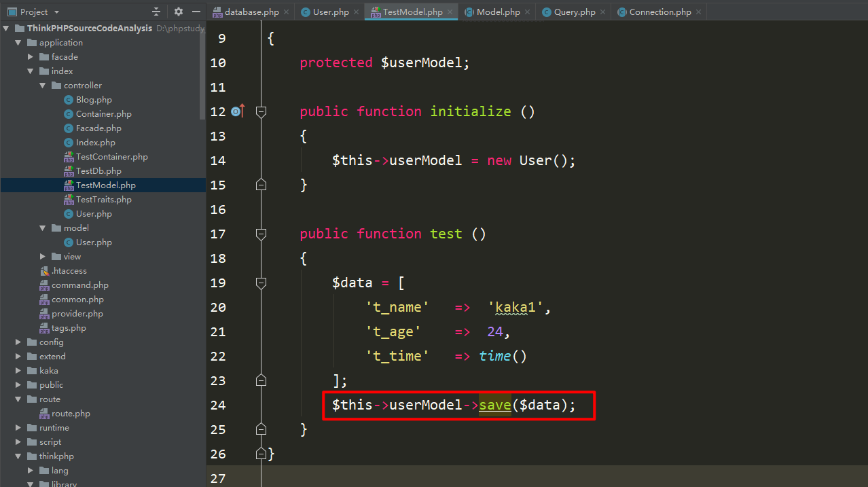Click fold end marker at line 26
Image resolution: width=868 pixels, height=487 pixels.
pyautogui.click(x=261, y=454)
